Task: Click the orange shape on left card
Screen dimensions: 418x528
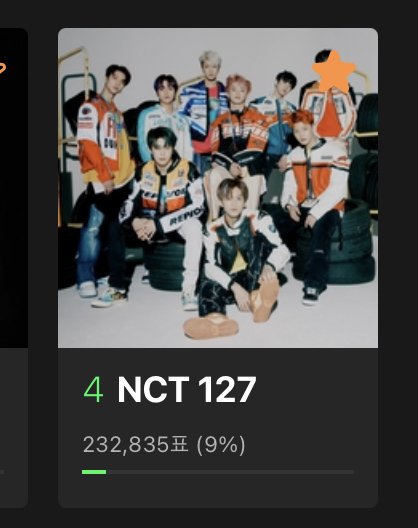Action: click(3, 68)
